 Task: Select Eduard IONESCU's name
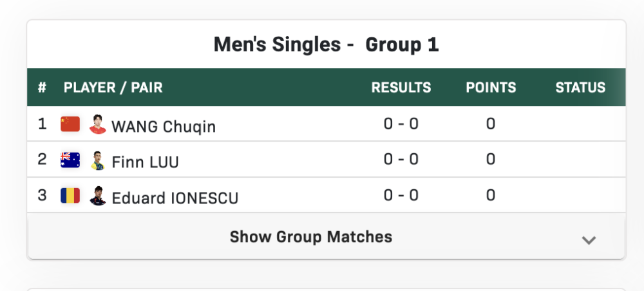175,198
